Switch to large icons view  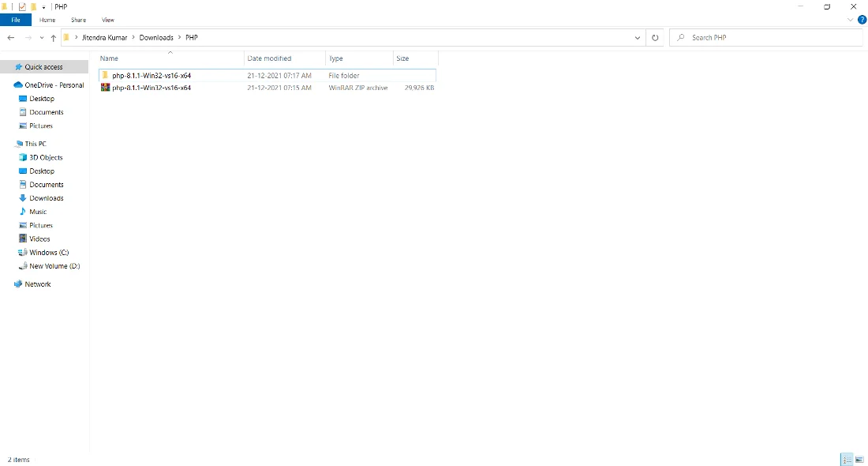click(859, 460)
